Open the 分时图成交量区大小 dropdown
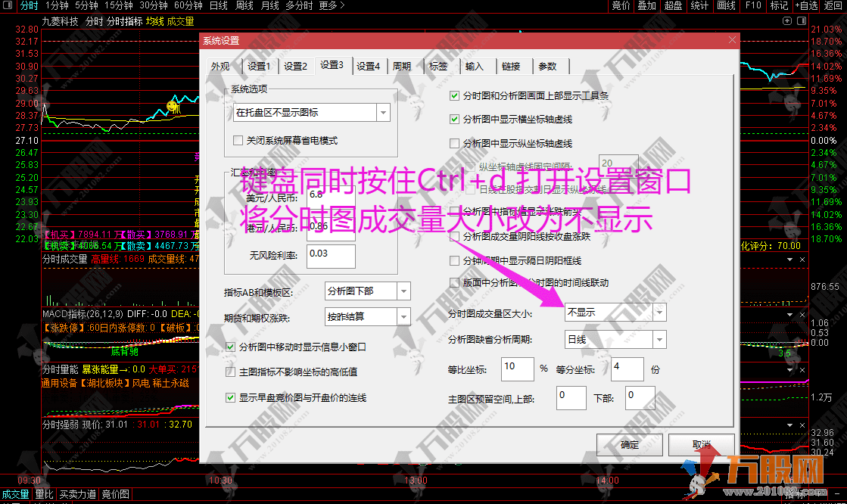 tap(659, 313)
